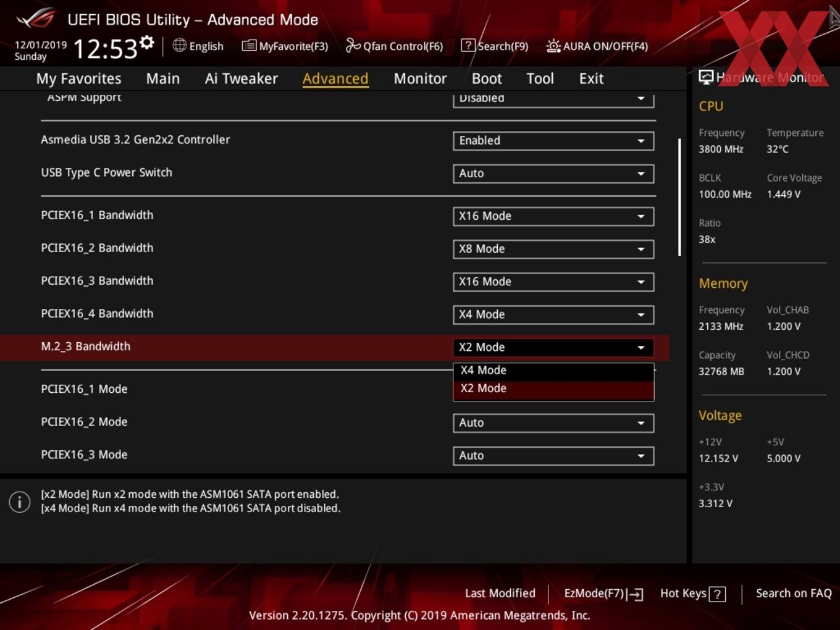This screenshot has height=630, width=840.
Task: Open MyFavorite(F3) list icon
Action: [x=249, y=46]
